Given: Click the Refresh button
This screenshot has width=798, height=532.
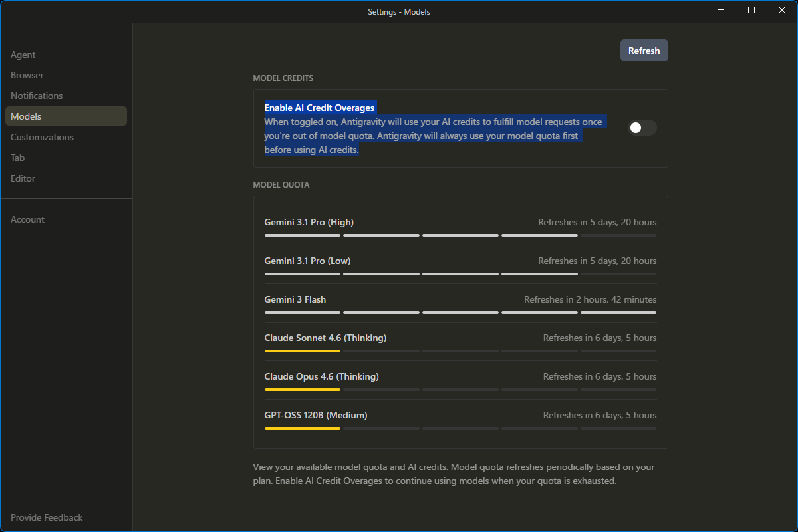Looking at the screenshot, I should click(644, 50).
